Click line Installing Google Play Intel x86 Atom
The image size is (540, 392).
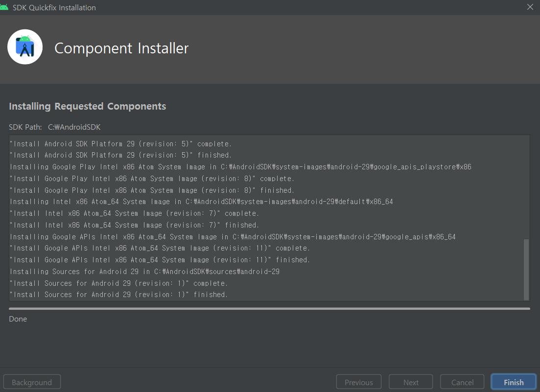(x=240, y=167)
